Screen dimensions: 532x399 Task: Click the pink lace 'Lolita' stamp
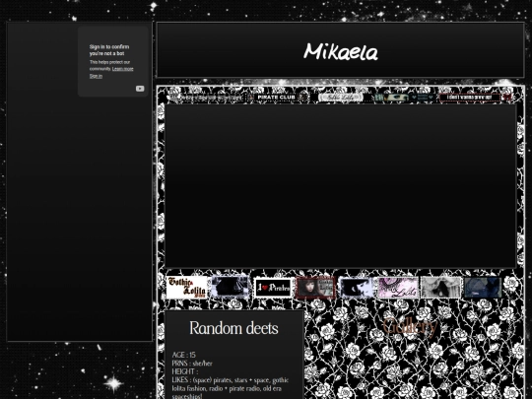398,288
